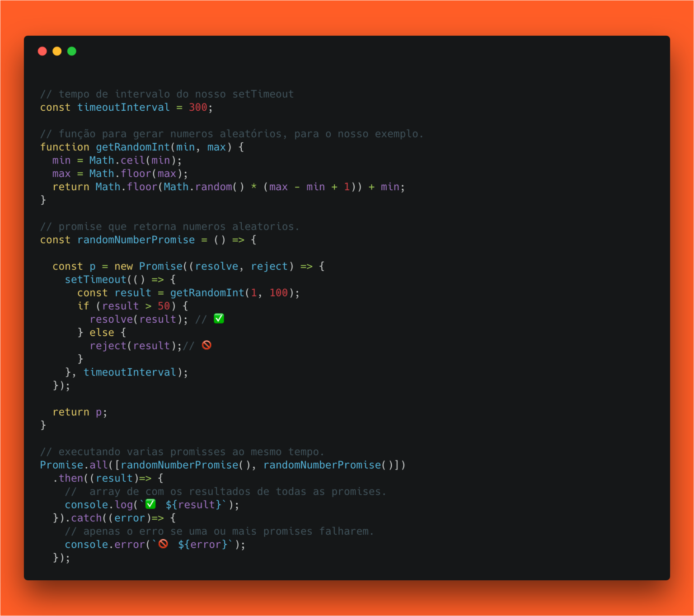Click the prohibited emoji inside console.error template string
Viewport: 694px width, 616px height.
163,544
